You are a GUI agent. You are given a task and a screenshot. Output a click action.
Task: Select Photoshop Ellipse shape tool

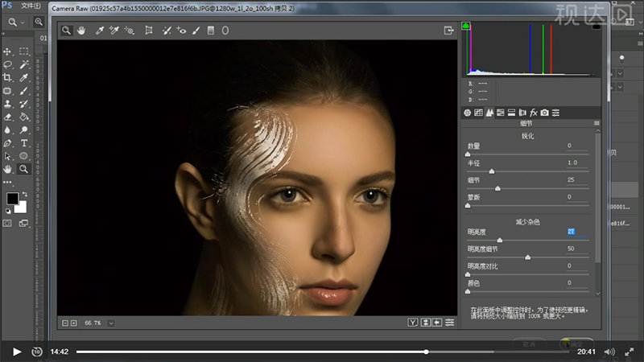point(24,156)
